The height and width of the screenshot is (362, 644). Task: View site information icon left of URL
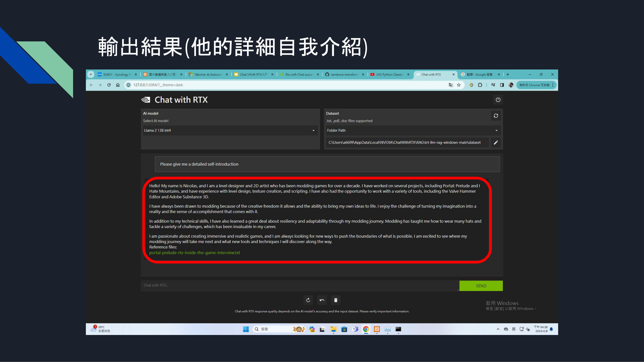click(129, 85)
